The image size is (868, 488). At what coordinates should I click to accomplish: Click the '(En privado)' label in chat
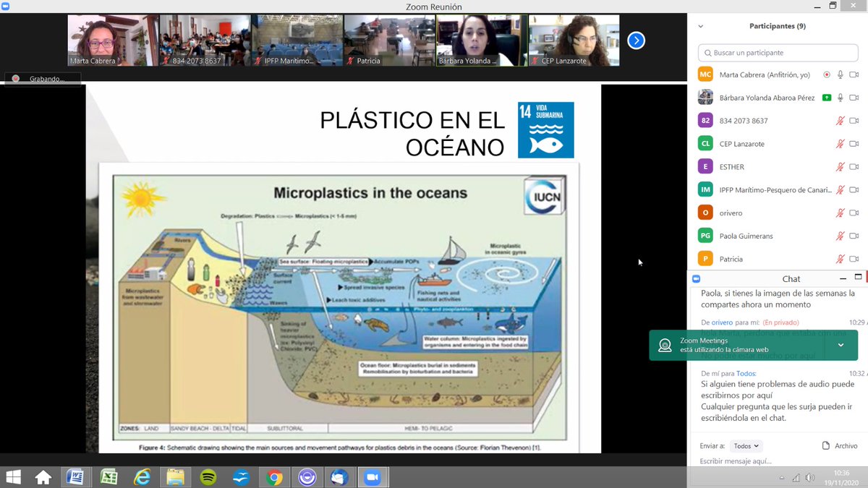(x=783, y=322)
